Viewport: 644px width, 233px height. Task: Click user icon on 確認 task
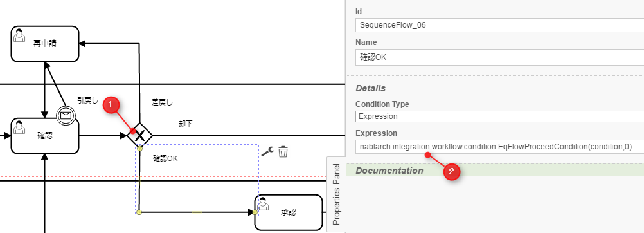pos(19,127)
